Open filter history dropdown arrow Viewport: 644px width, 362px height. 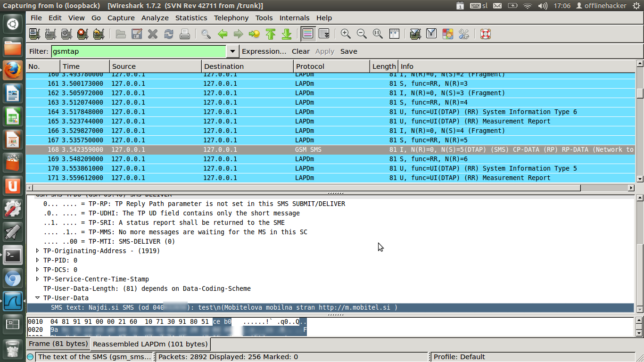point(232,51)
